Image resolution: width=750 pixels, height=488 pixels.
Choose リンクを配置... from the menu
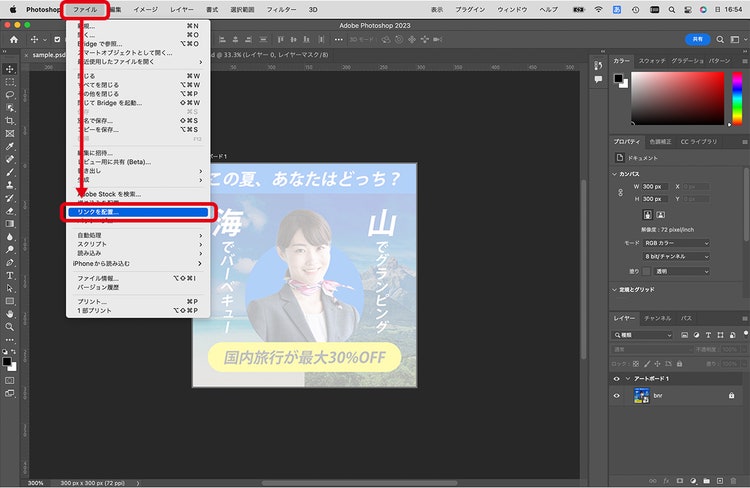coord(138,212)
